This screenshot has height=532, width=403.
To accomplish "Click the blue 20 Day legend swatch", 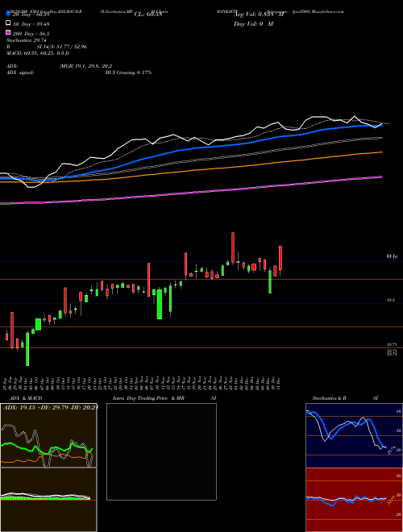I will coord(9,14).
